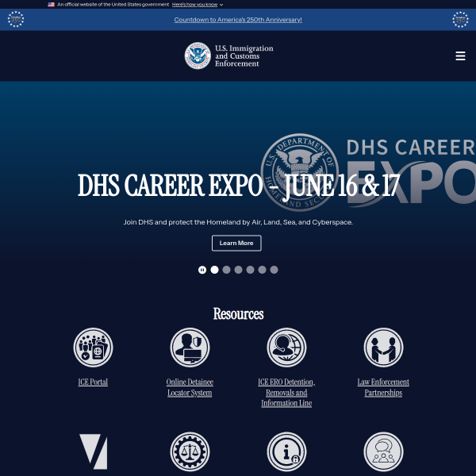Select the fifth carousel slide dot
Image resolution: width=476 pixels, height=476 pixels.
(x=262, y=270)
